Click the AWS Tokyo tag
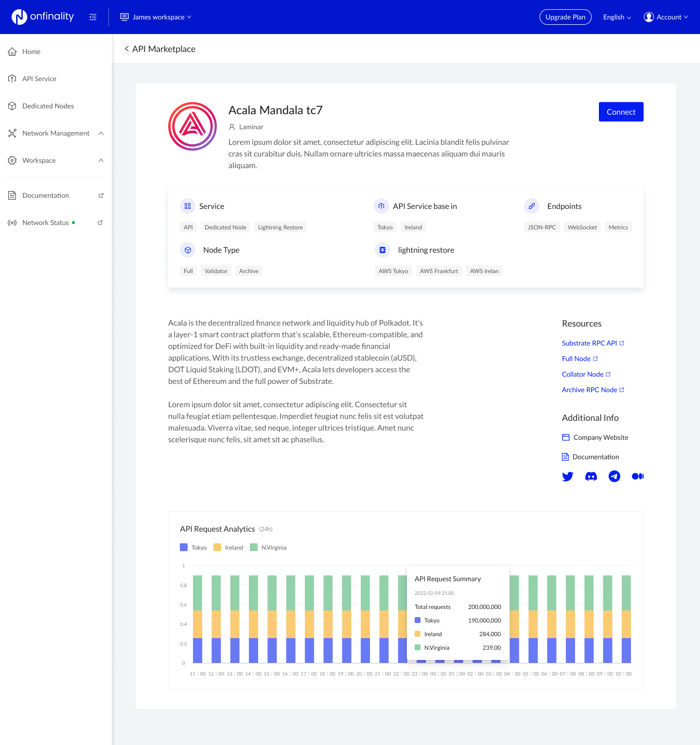 (x=393, y=271)
